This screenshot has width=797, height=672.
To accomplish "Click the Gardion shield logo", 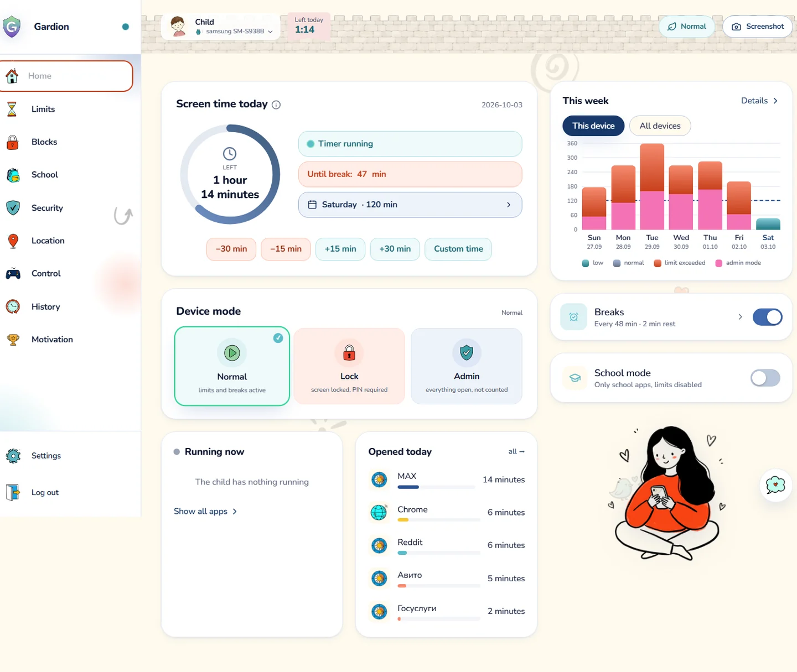I will 12,27.
